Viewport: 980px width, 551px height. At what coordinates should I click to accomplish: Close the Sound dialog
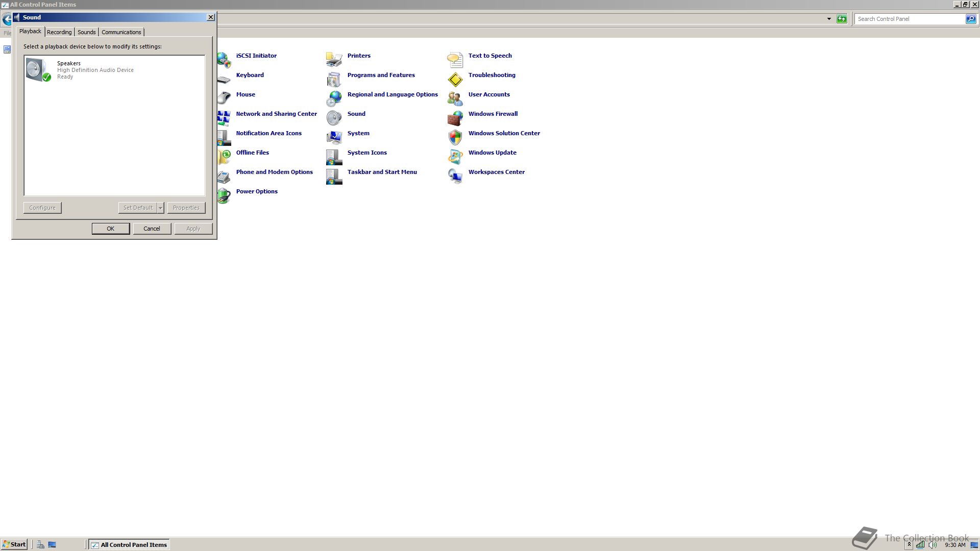(211, 17)
